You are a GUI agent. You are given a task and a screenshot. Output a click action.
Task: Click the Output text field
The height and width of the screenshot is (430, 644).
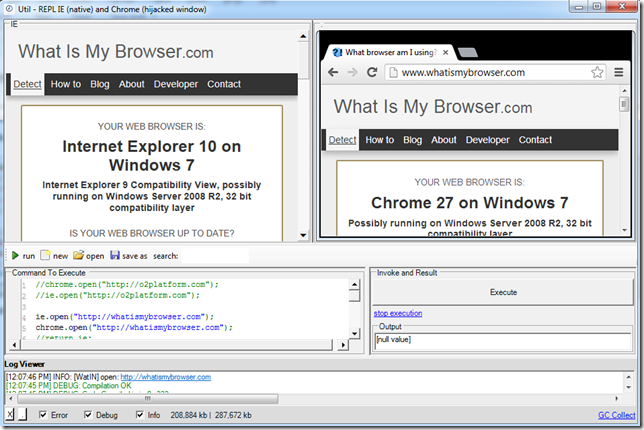pos(503,341)
